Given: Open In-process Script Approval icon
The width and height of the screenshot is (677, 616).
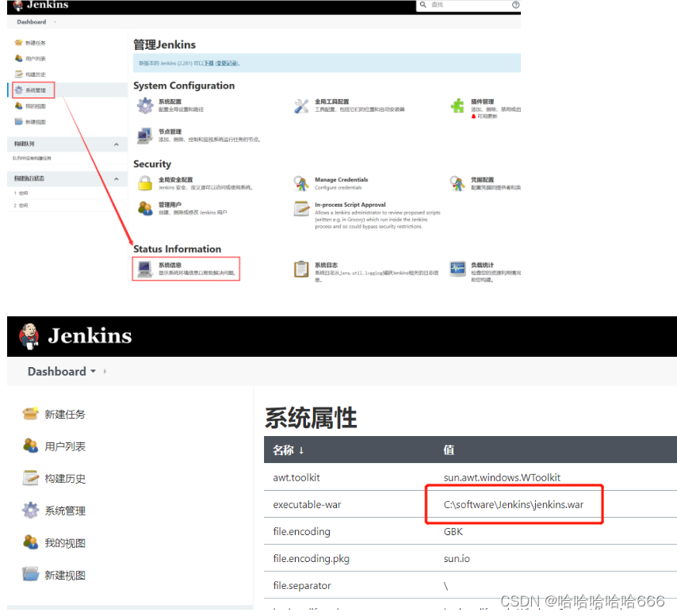Looking at the screenshot, I should 301,209.
